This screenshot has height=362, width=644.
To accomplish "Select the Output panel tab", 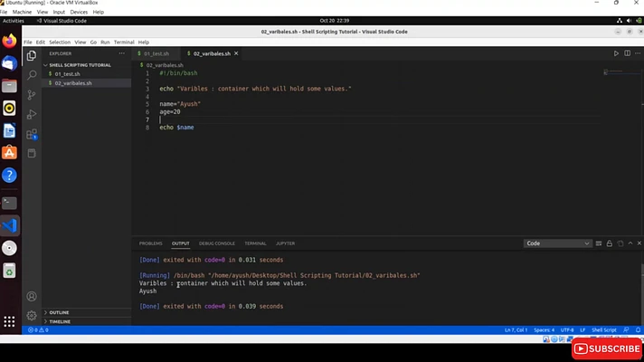I will [180, 243].
